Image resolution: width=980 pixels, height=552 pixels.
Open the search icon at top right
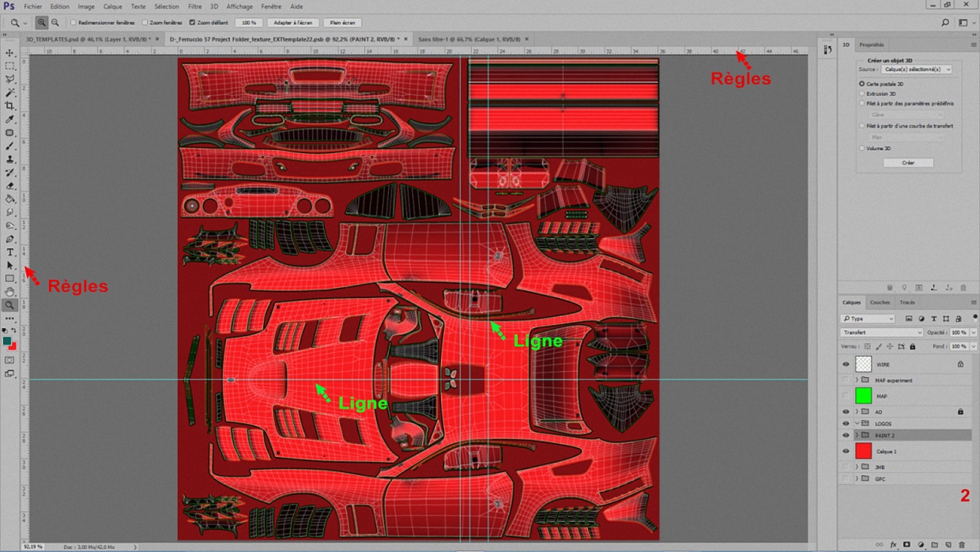click(x=945, y=23)
